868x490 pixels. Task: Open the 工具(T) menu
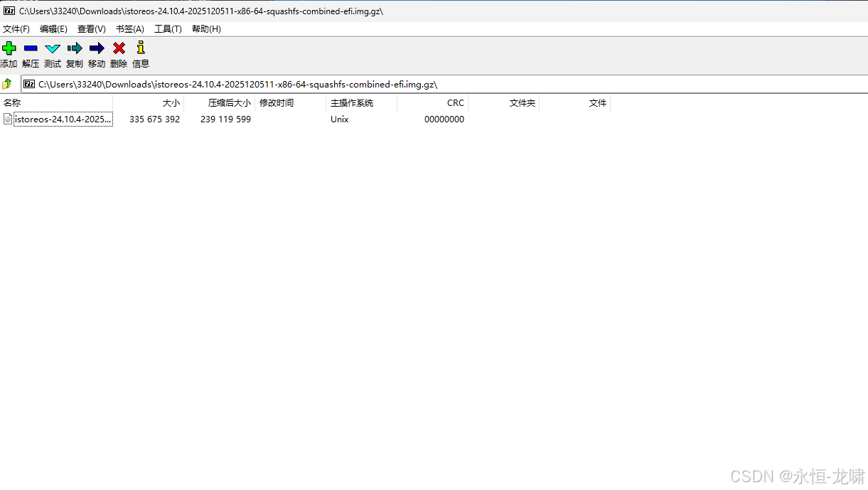coord(167,28)
